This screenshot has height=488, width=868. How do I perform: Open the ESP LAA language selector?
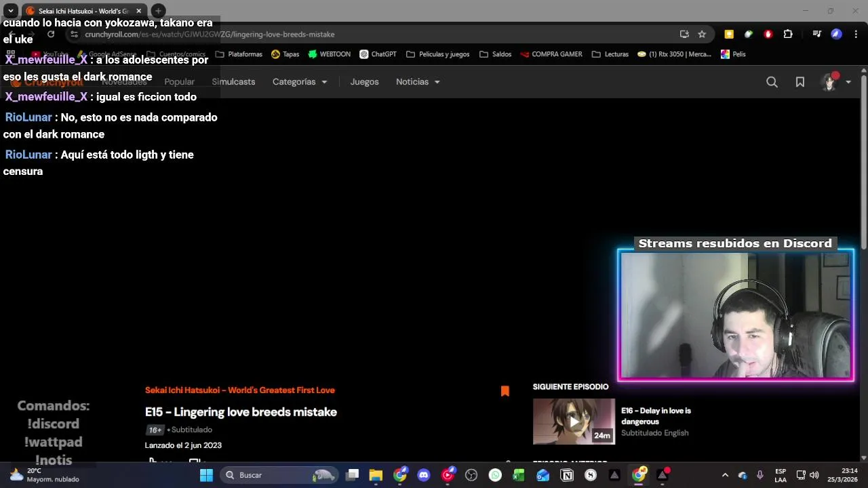click(x=781, y=475)
